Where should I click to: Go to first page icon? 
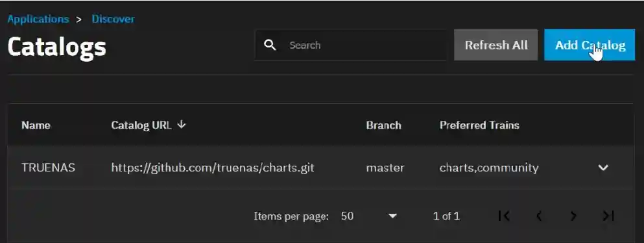pyautogui.click(x=504, y=216)
